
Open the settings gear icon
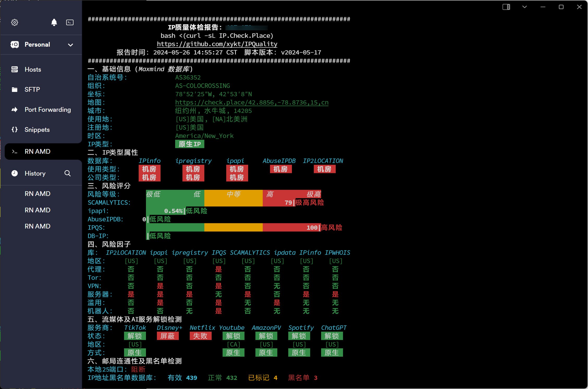tap(15, 22)
